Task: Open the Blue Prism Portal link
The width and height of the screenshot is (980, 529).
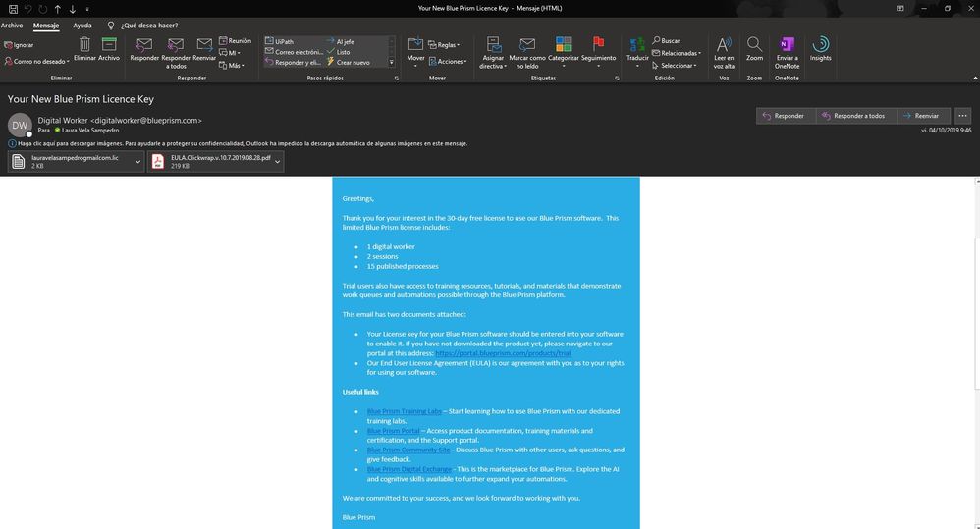Action: pyautogui.click(x=393, y=430)
